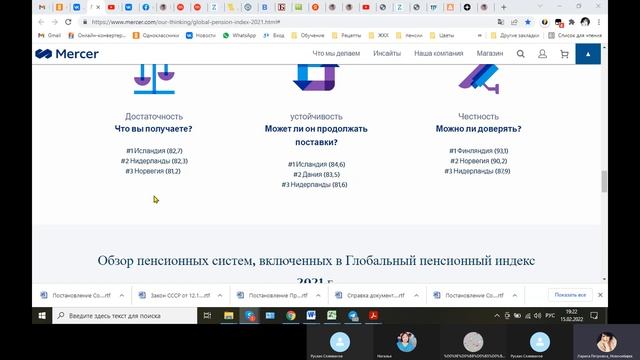Open the Mercer site search magnifier
The width and height of the screenshot is (640, 360).
click(520, 54)
